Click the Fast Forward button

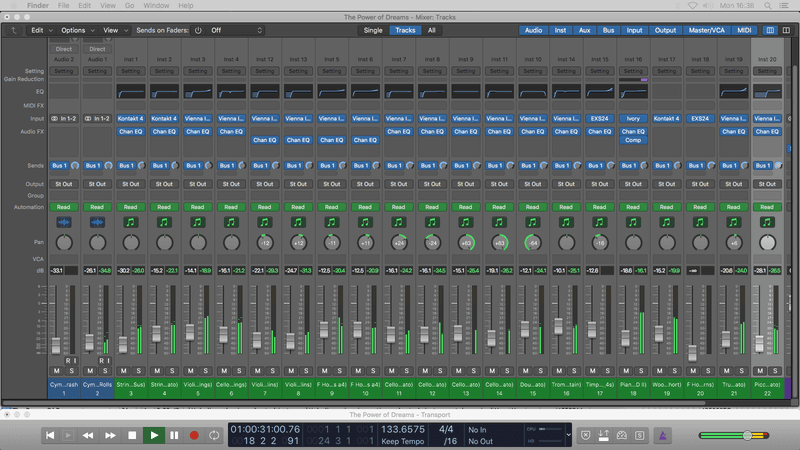pos(110,435)
